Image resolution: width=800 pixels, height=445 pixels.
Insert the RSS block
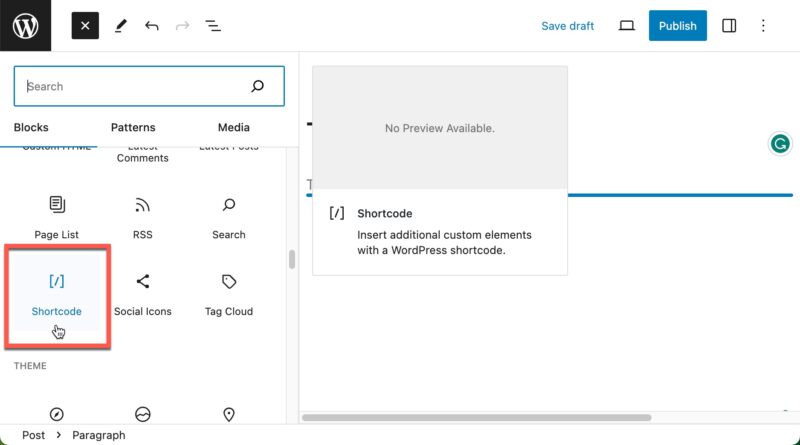[142, 217]
